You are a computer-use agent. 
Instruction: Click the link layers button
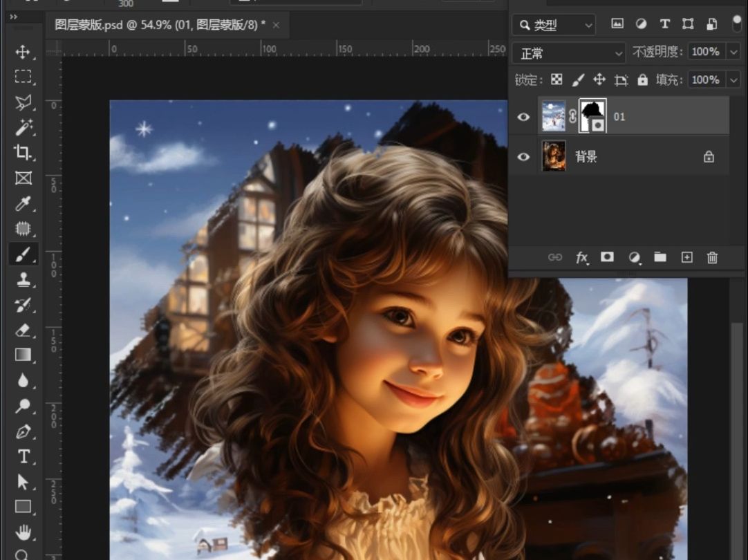tap(555, 258)
